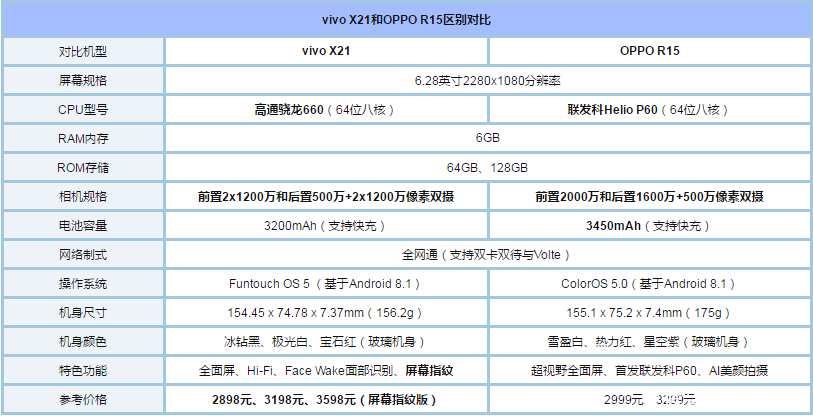The width and height of the screenshot is (813, 416).
Task: Select the '对比机型' row label
Action: coord(83,51)
